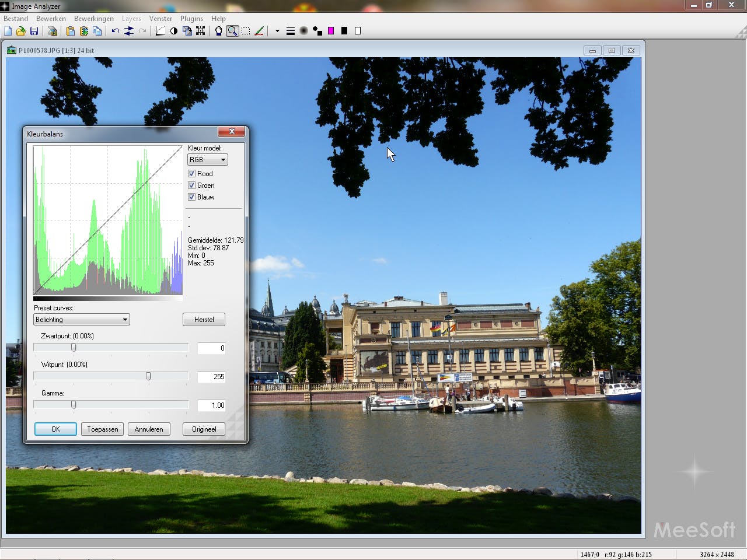Select the Zoom magnifier tool

(x=232, y=31)
